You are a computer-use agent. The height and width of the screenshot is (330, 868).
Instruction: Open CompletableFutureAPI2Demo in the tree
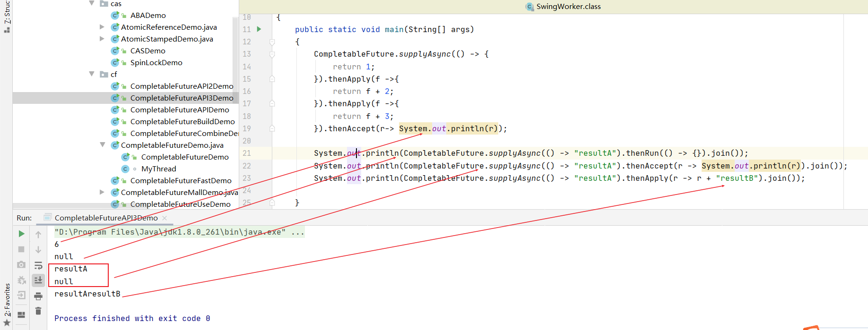coord(182,86)
